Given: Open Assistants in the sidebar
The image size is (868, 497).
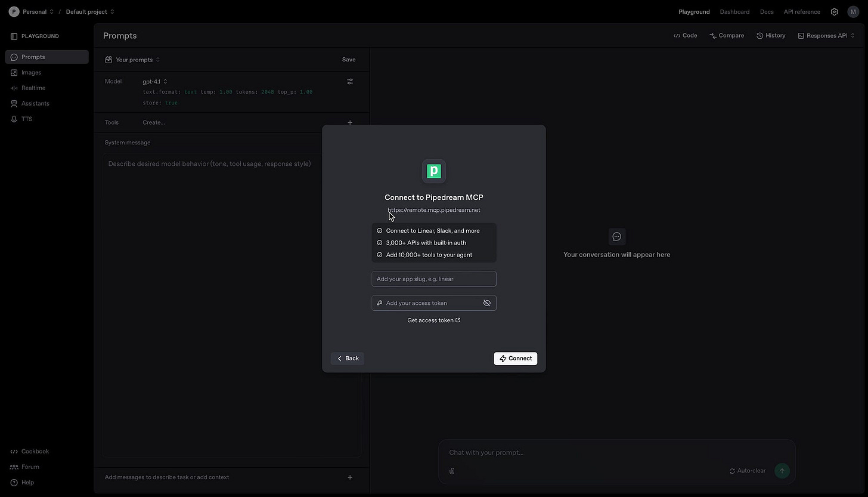Looking at the screenshot, I should 47,104.
